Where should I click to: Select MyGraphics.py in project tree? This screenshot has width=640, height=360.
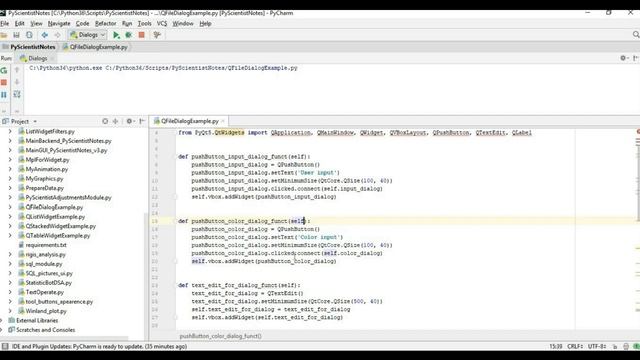point(44,179)
